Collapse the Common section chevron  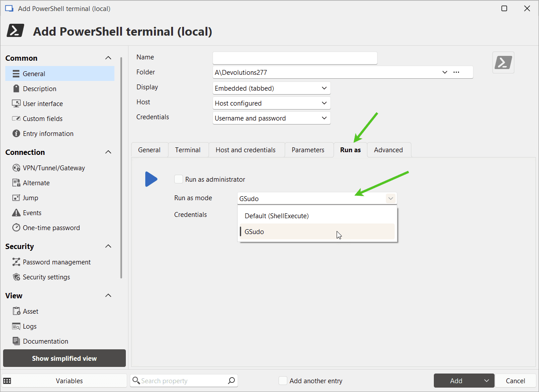(x=108, y=58)
